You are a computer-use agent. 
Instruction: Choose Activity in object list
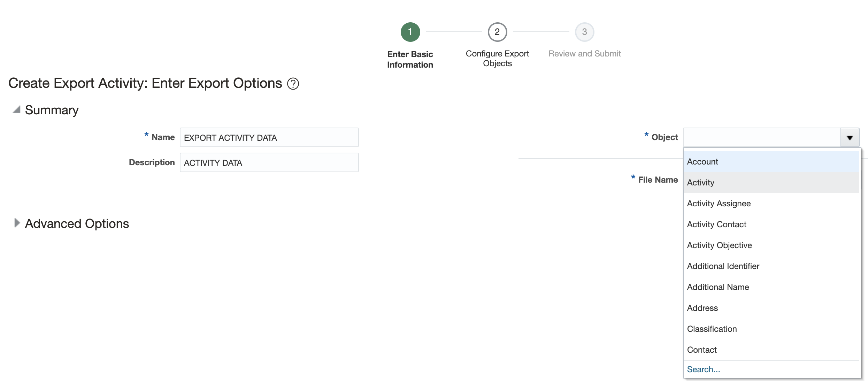pyautogui.click(x=700, y=183)
